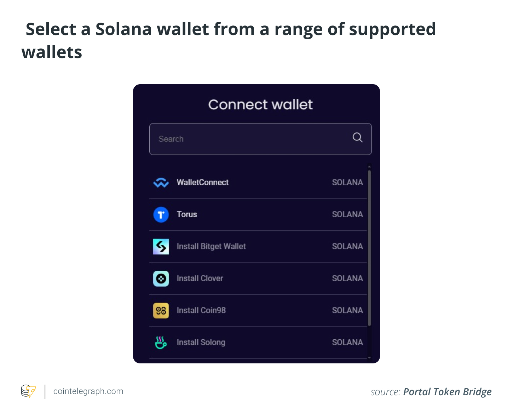This screenshot has height=420, width=513.
Task: Click the Connect wallet title
Action: pos(260,104)
